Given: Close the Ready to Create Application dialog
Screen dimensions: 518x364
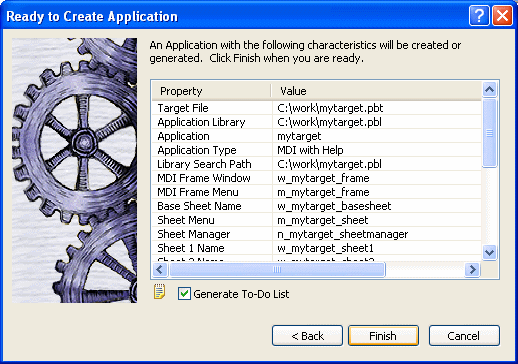Looking at the screenshot, I should tap(502, 15).
